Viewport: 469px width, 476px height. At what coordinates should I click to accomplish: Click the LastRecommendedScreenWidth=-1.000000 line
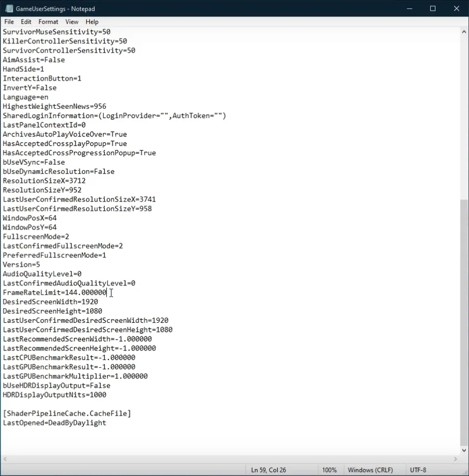coord(77,339)
